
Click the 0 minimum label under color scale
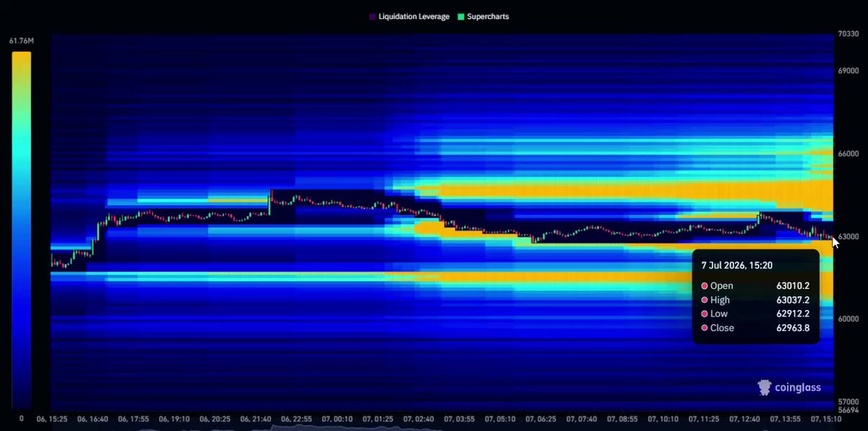point(22,419)
